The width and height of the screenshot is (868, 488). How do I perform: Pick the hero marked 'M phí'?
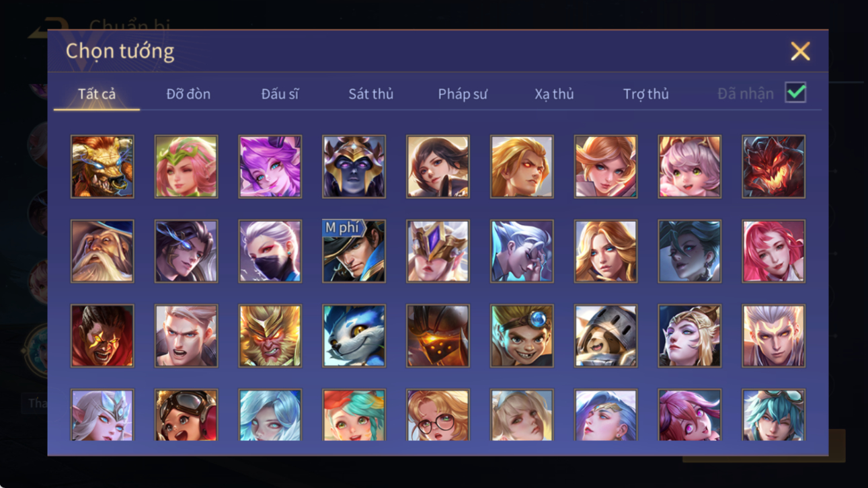(354, 251)
